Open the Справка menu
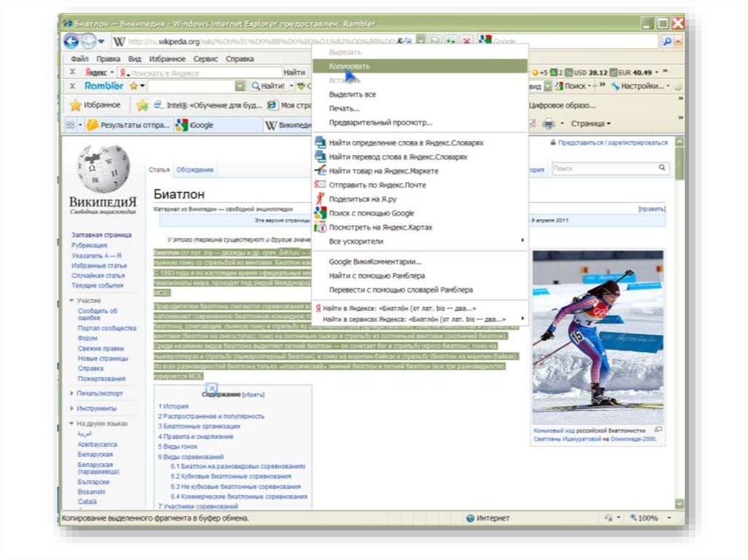The height and width of the screenshot is (560, 748). 240,59
